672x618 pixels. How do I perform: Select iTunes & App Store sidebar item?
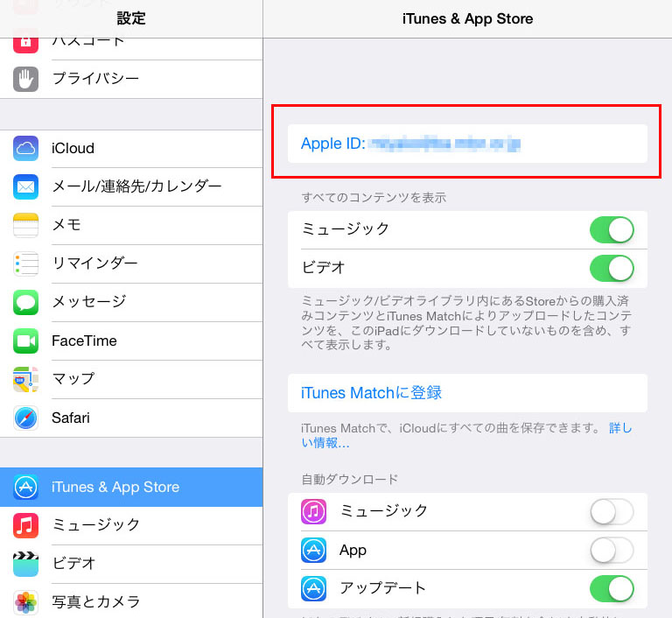[131, 488]
